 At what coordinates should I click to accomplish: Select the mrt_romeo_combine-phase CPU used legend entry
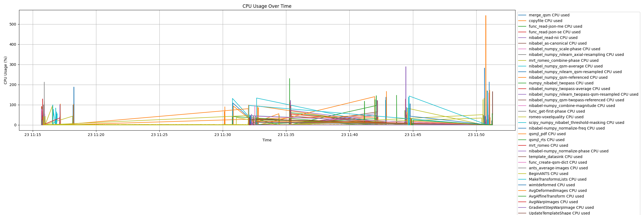[558, 60]
